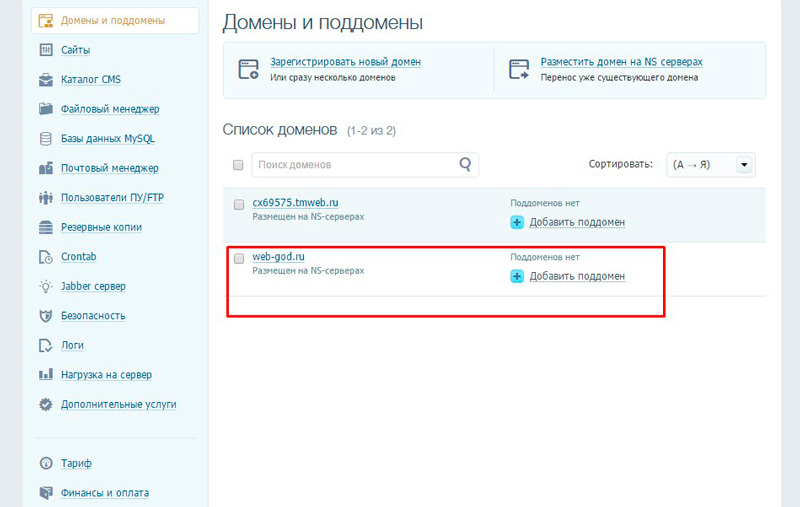Screen dimensions: 800x507
Task: Click Добавить поддомен for cx69575.tmweb.ru
Action: [x=577, y=222]
